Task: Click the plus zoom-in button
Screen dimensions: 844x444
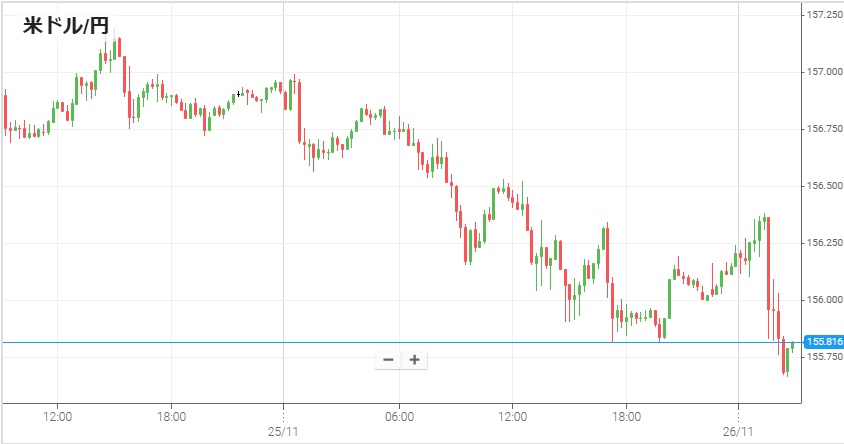Action: (414, 360)
